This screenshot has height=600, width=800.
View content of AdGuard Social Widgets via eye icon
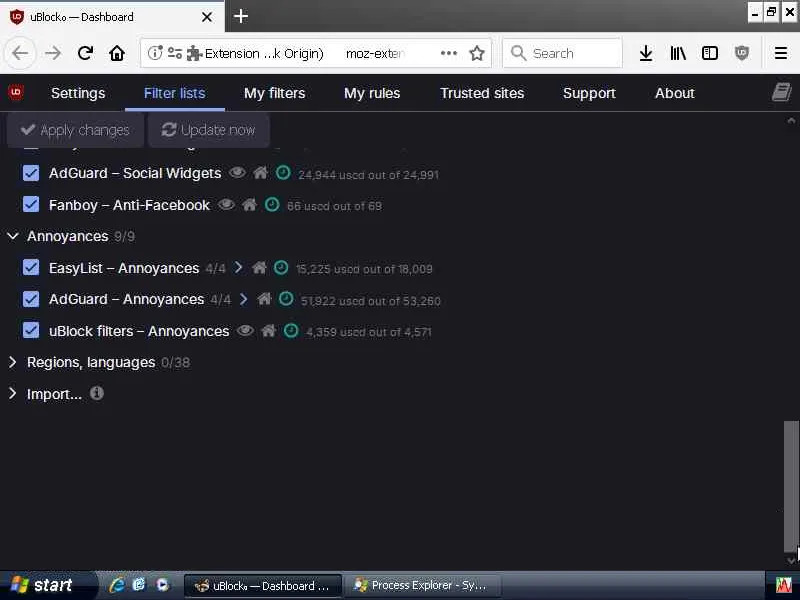point(237,172)
